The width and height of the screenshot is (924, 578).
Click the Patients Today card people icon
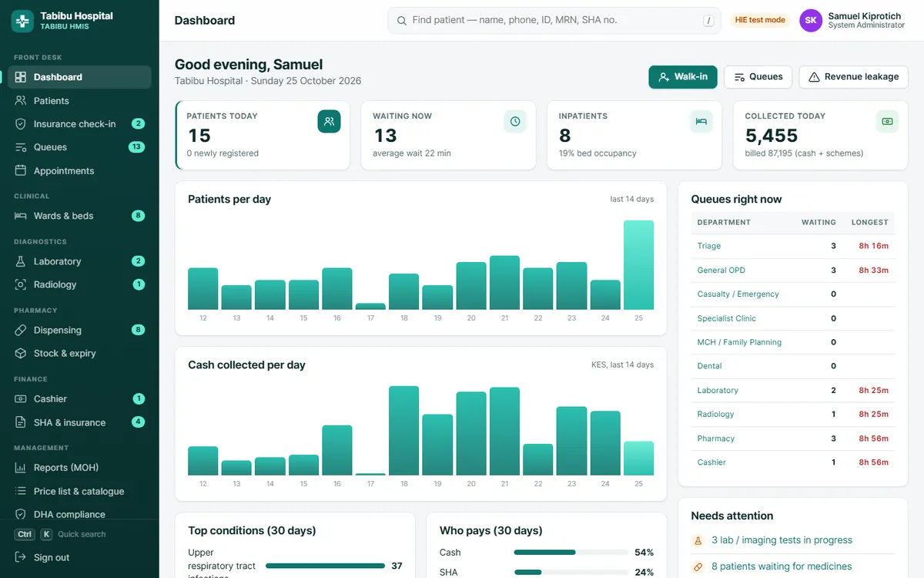329,121
